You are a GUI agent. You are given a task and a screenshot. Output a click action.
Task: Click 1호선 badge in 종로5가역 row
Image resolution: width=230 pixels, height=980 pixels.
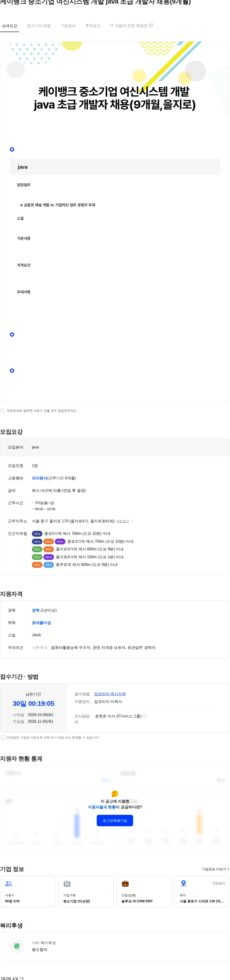pos(37,533)
